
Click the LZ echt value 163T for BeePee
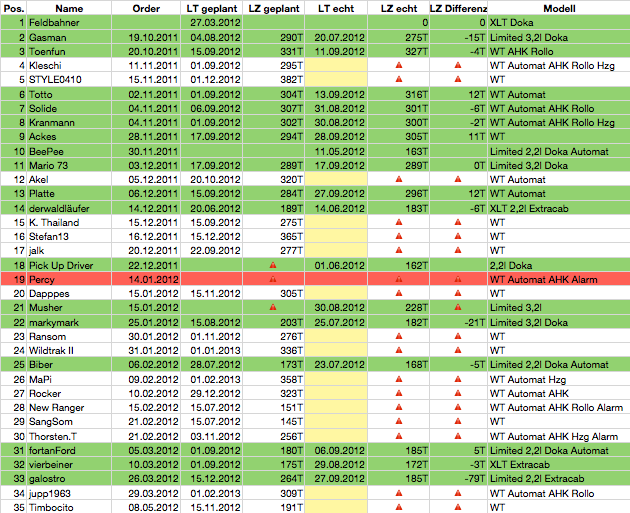coord(399,151)
